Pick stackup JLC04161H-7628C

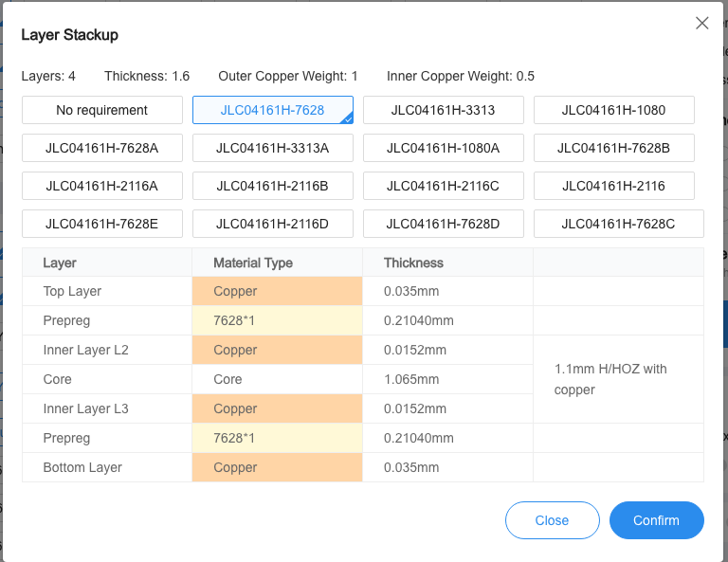pos(618,224)
